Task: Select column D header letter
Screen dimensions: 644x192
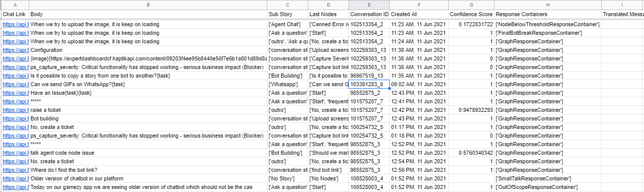Action: tap(328, 5)
